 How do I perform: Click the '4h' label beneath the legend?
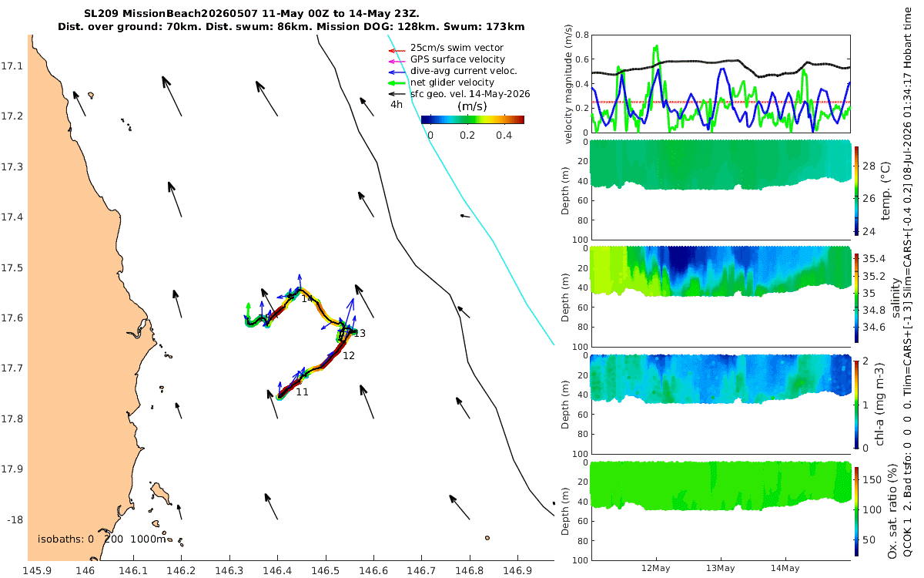pyautogui.click(x=397, y=104)
